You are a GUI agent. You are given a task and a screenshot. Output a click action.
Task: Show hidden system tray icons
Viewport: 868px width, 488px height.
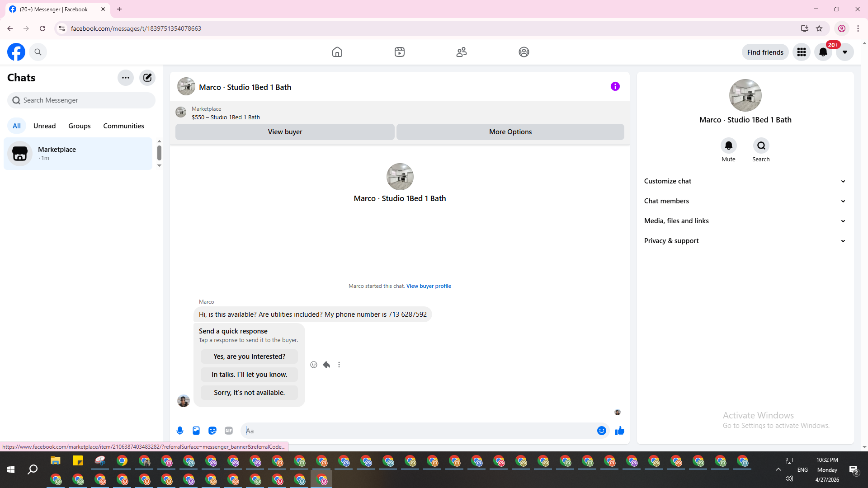[x=778, y=469]
